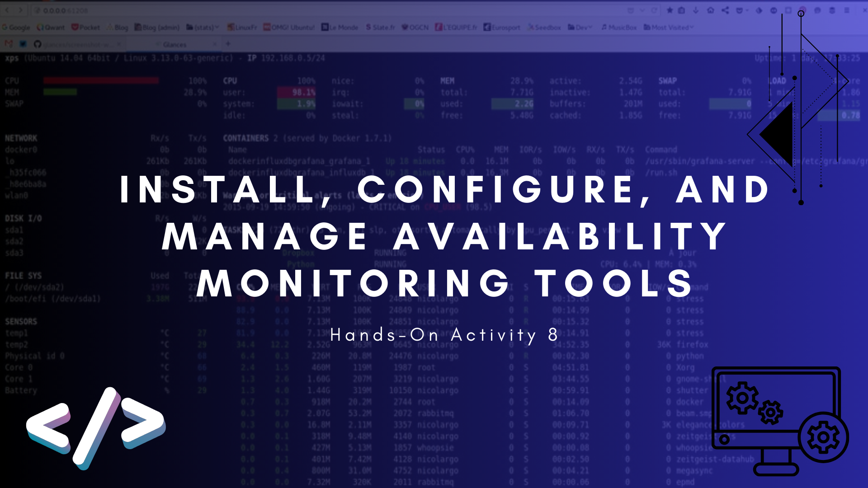The height and width of the screenshot is (488, 868).
Task: Click the home icon in toolbar
Action: point(711,10)
